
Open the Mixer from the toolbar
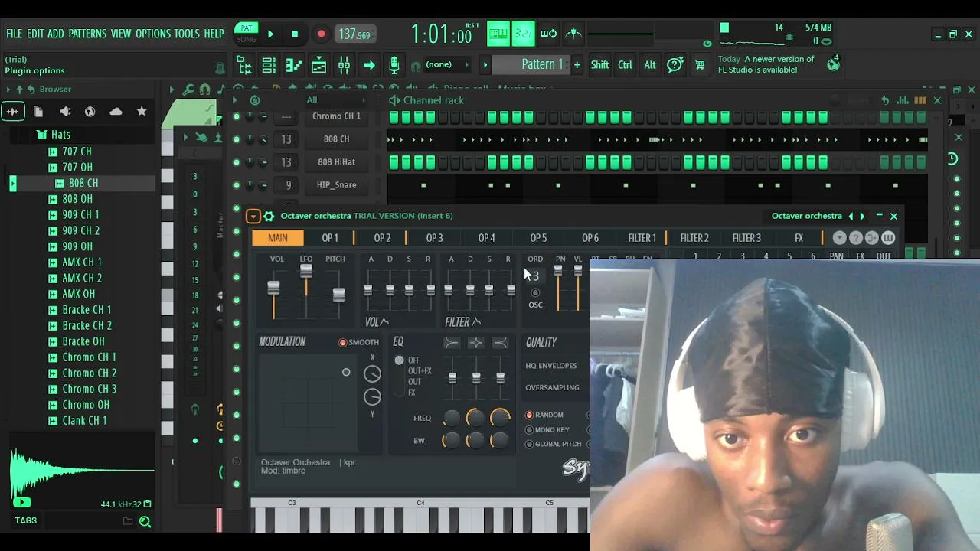344,65
